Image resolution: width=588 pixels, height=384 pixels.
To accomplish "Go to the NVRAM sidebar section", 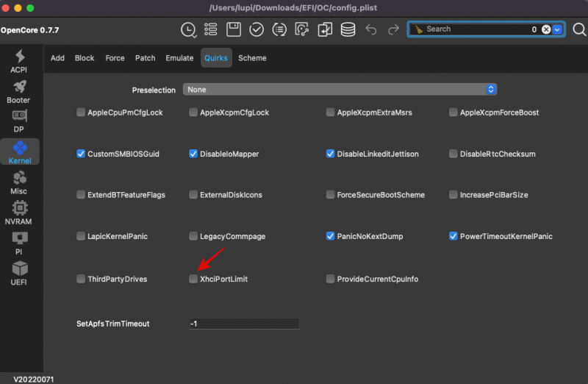I will (19, 212).
